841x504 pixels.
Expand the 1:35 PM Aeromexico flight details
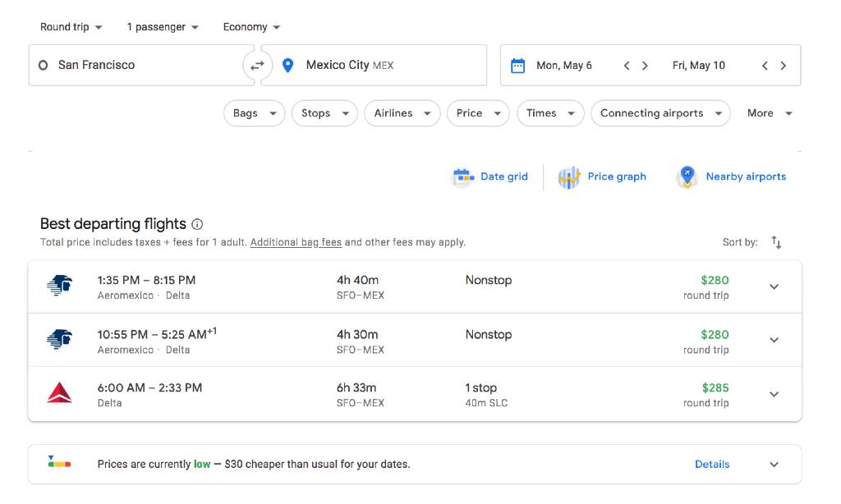(773, 286)
